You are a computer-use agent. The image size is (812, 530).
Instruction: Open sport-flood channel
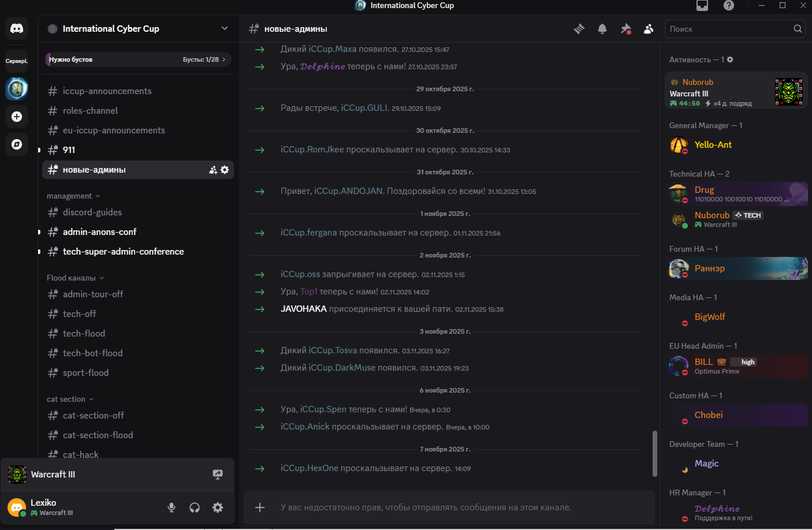click(x=138, y=373)
